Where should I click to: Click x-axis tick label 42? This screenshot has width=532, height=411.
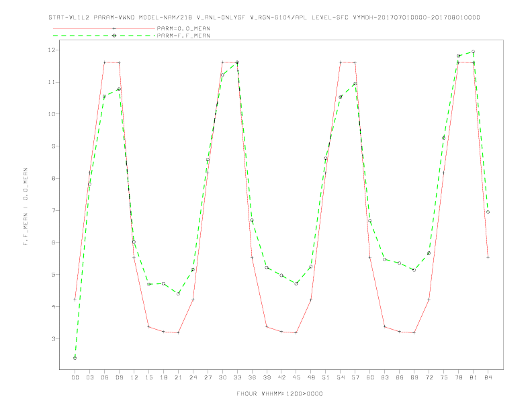(x=281, y=377)
